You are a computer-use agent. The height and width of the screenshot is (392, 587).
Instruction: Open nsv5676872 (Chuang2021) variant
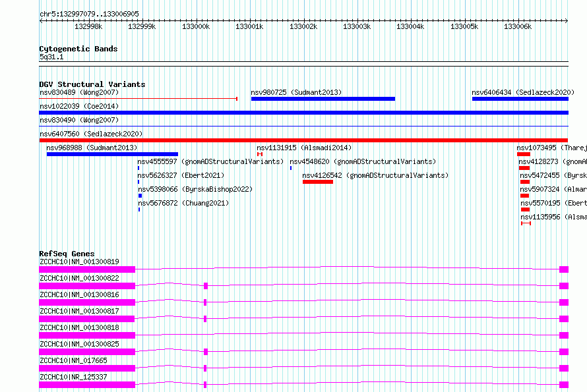point(183,203)
